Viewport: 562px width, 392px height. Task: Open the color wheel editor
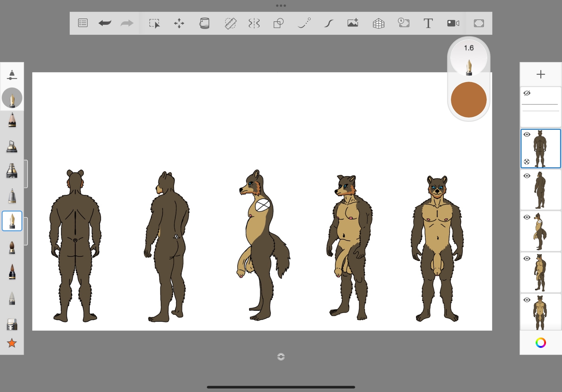(540, 343)
